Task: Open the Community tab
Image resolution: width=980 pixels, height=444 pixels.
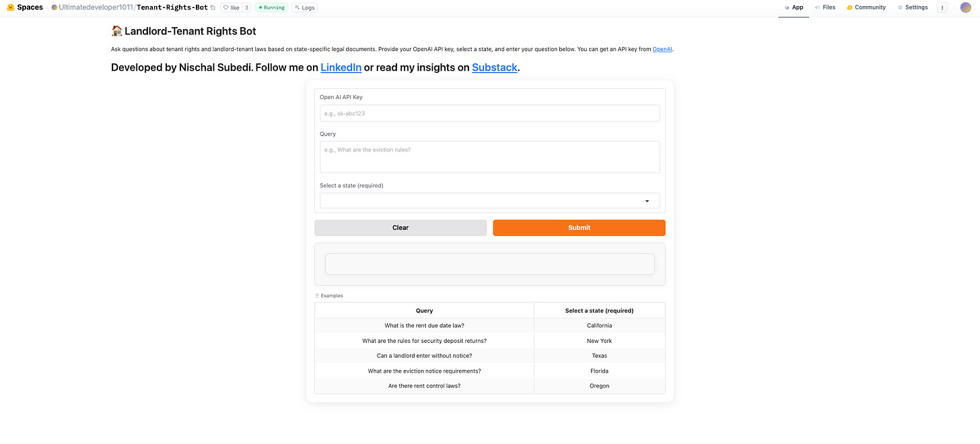Action: pos(866,7)
